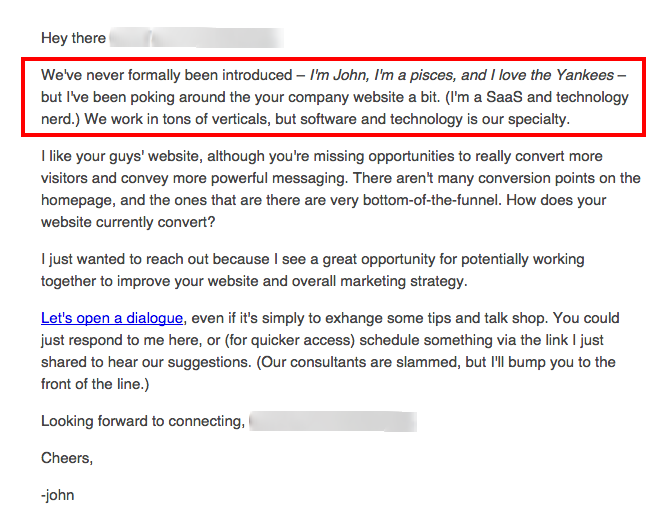Click the sentence "How does your website currently convert?"
Viewport: 669px width, 529px height.
pyautogui.click(x=323, y=211)
